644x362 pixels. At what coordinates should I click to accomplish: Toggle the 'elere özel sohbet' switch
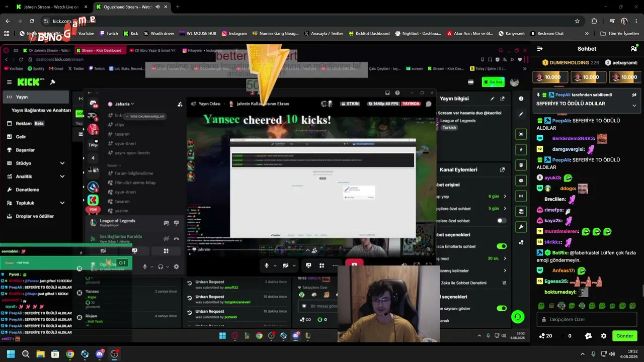(x=501, y=221)
